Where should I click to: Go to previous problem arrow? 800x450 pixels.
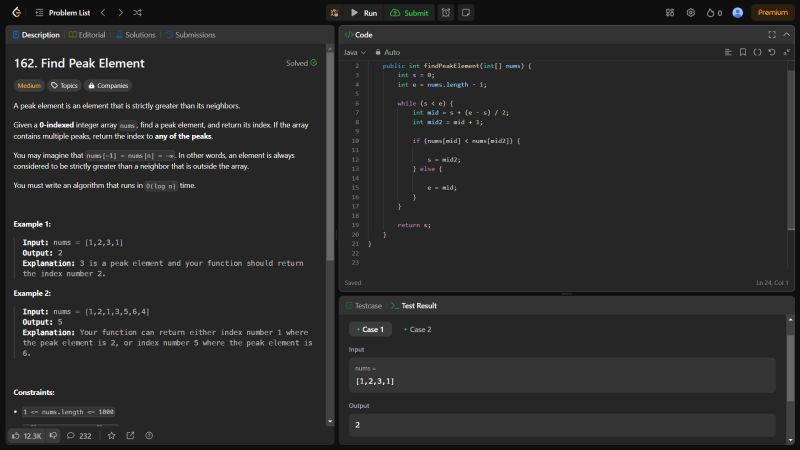click(x=103, y=12)
